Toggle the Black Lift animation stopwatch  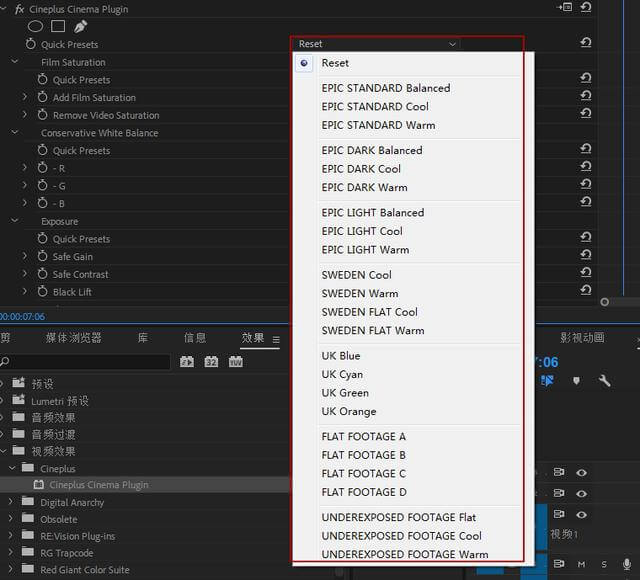(x=43, y=292)
